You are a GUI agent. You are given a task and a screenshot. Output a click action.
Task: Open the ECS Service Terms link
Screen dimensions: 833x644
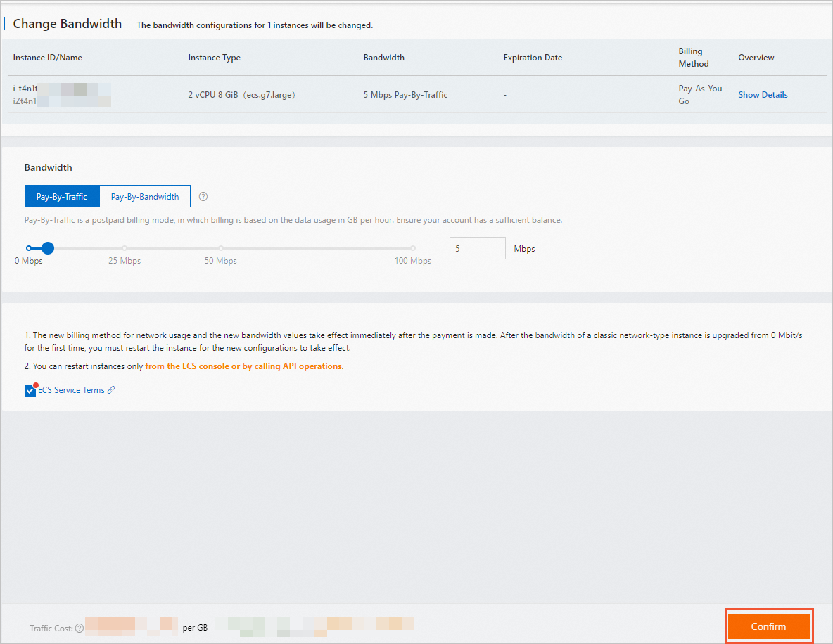(71, 390)
